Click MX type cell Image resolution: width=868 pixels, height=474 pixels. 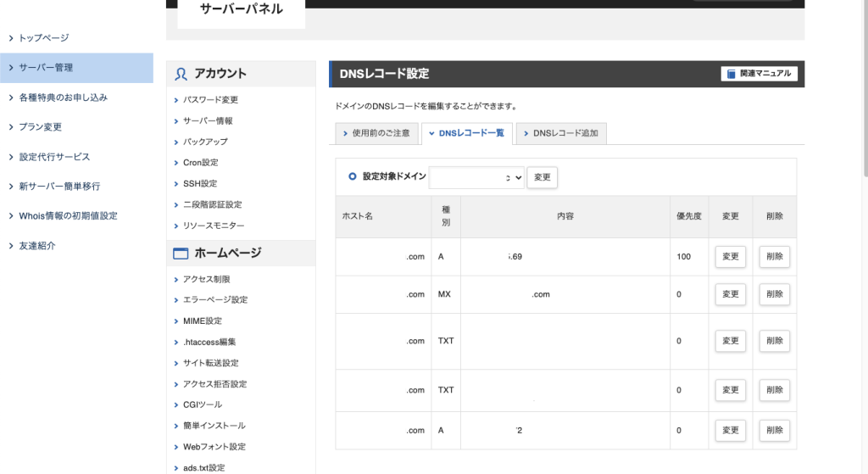tap(446, 294)
